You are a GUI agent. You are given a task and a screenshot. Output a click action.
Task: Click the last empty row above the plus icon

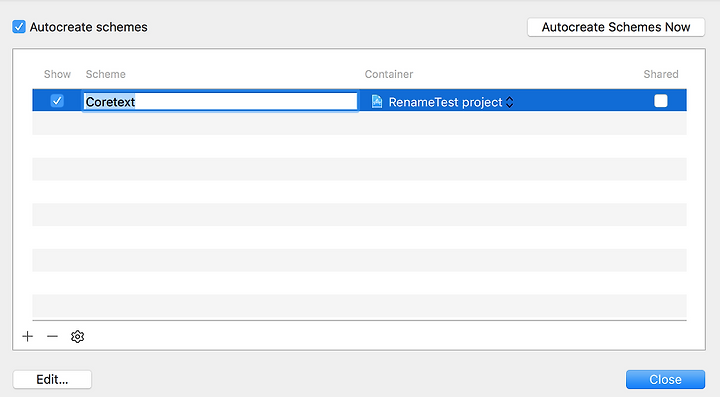pos(360,306)
